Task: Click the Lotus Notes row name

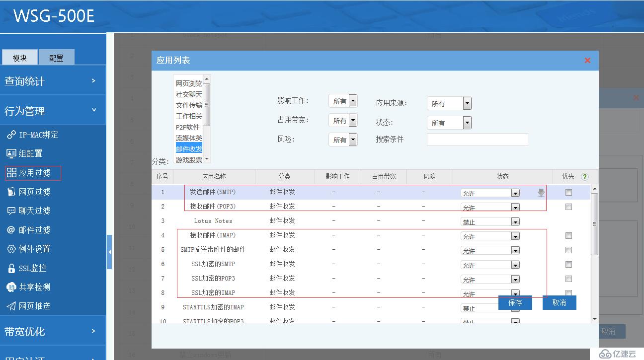Action: click(x=213, y=221)
